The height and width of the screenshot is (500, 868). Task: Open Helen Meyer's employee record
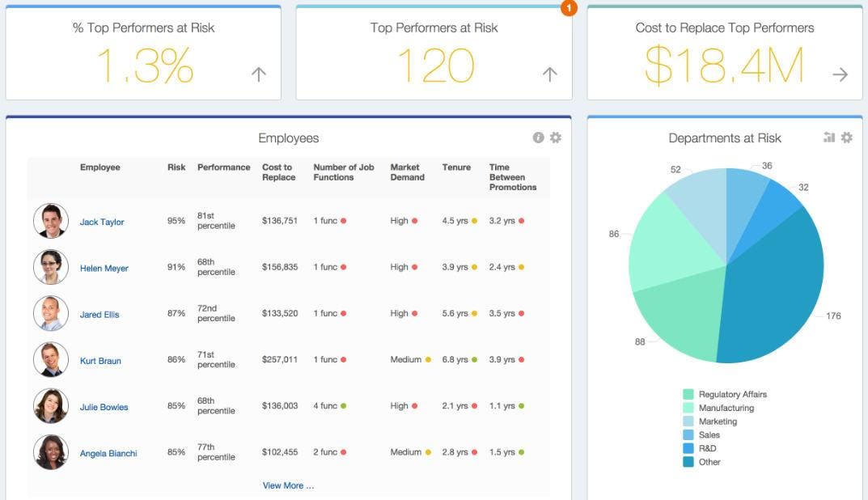pos(104,268)
